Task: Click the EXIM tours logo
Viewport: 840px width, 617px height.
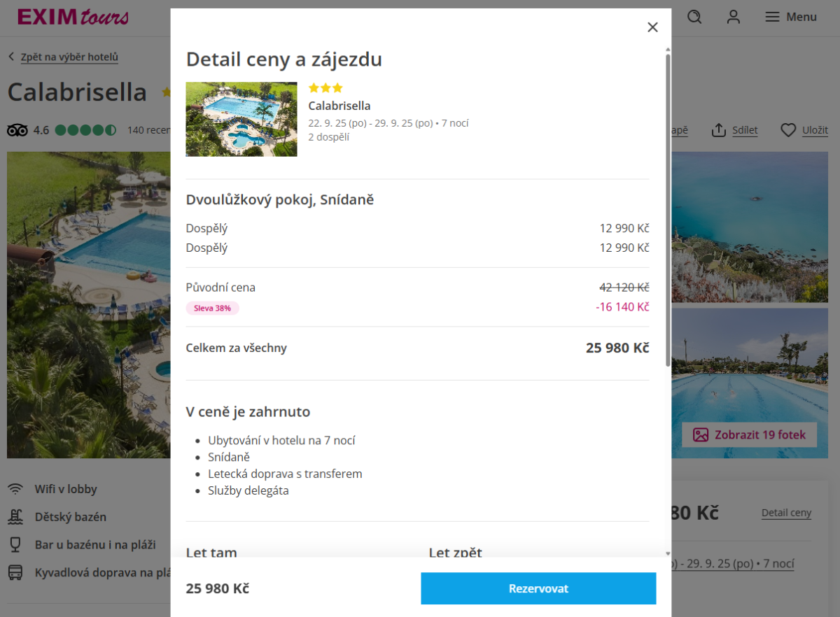Action: pos(73,17)
